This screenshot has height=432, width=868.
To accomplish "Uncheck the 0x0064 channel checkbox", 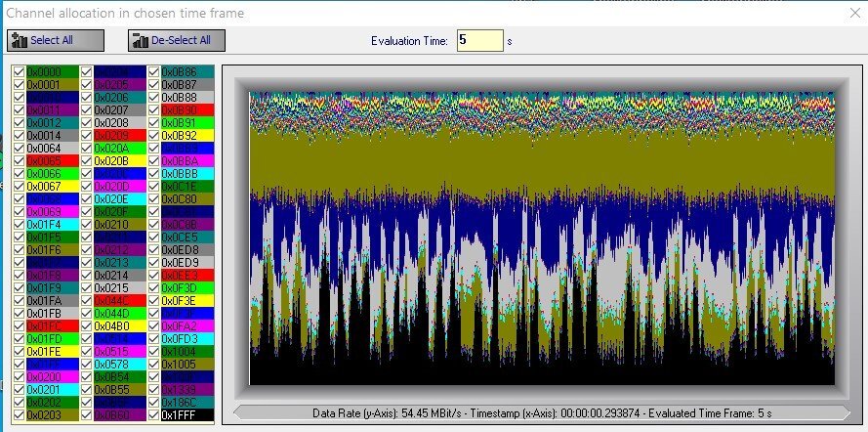I will click(x=20, y=149).
